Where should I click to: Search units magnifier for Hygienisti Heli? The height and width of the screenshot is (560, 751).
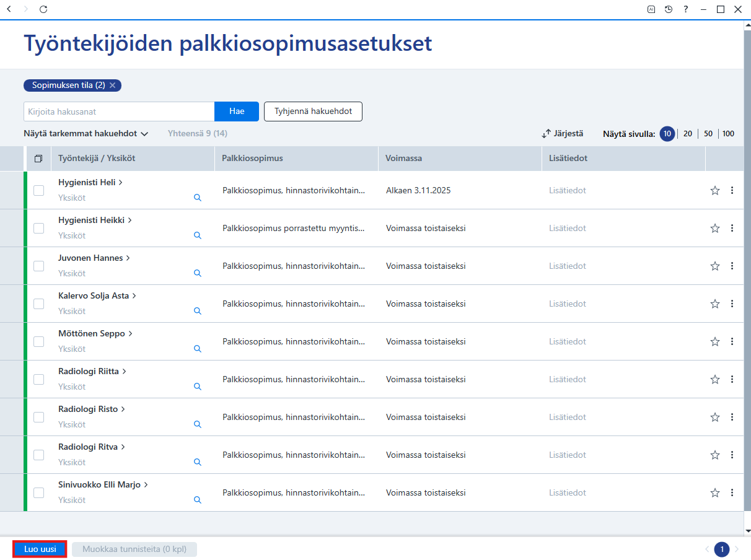(198, 198)
